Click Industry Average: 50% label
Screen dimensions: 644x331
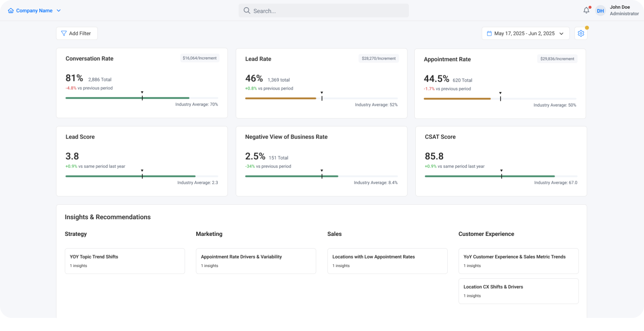click(x=555, y=105)
